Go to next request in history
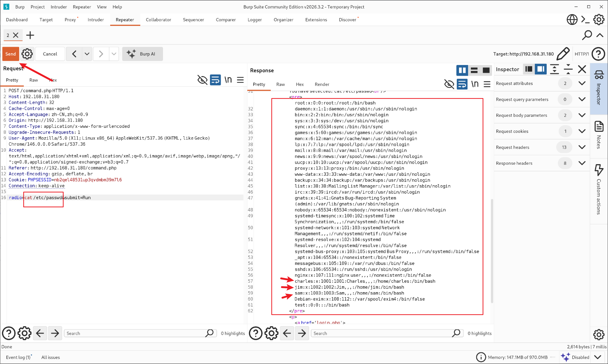Viewport: 608px width, 364px height. [x=101, y=54]
